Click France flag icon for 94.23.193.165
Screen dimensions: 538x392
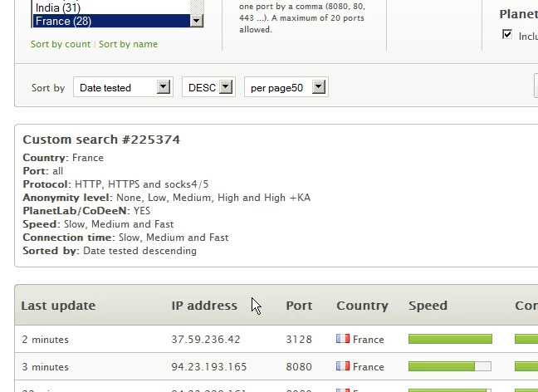342,366
